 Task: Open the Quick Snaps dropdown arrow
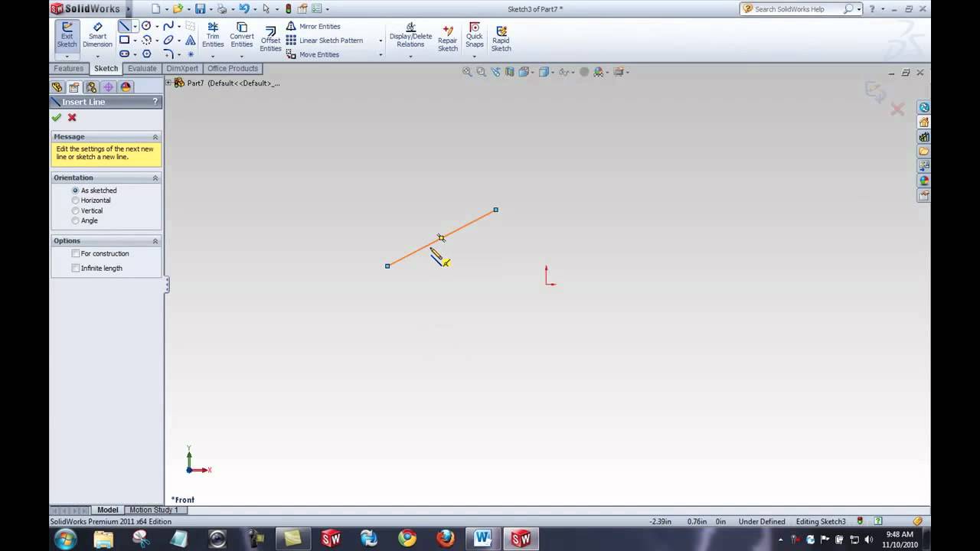click(x=475, y=56)
